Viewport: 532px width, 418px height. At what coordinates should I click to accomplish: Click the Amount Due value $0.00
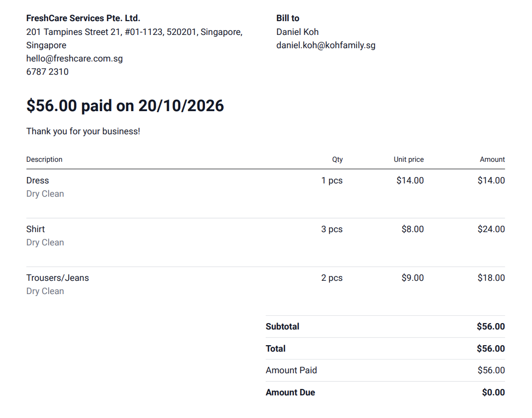pyautogui.click(x=494, y=392)
